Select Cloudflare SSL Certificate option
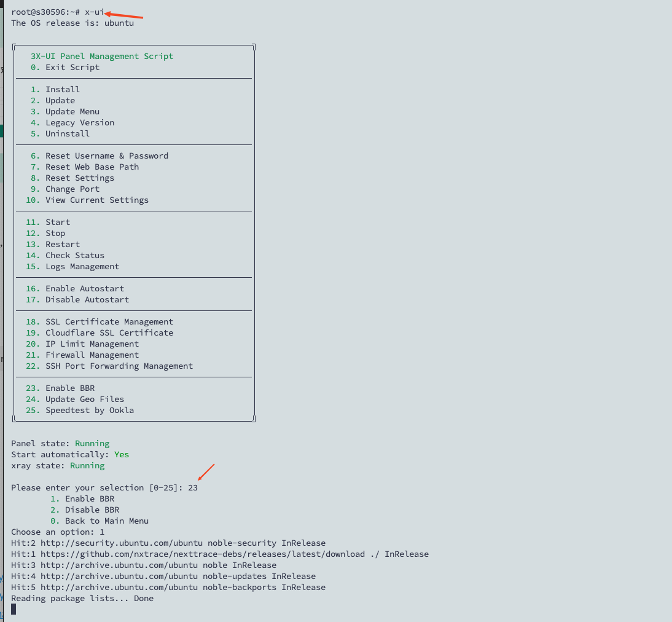This screenshot has height=622, width=672. (109, 333)
